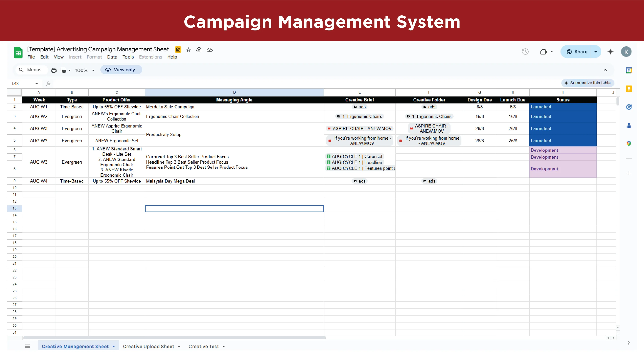Click the View only button
Viewport: 644px width, 357px height.
(121, 70)
